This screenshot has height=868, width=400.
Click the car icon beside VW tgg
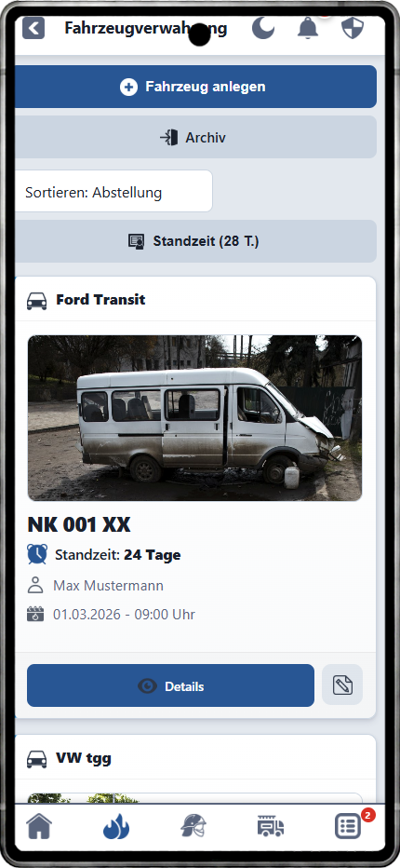click(x=37, y=758)
